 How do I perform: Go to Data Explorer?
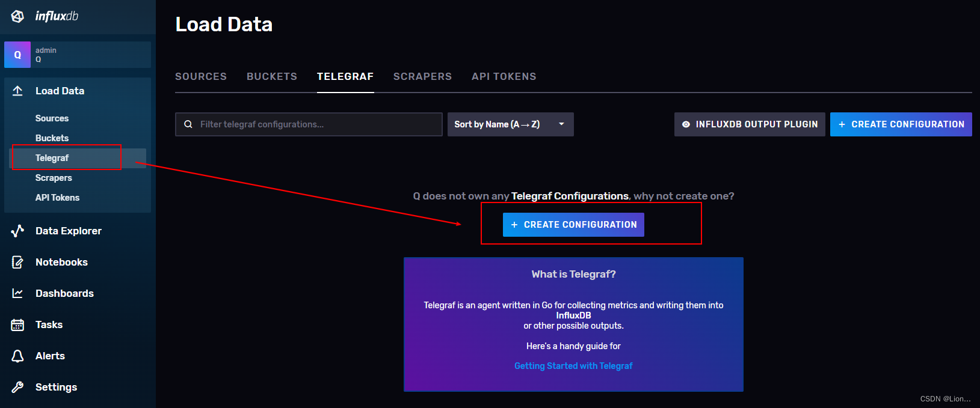(x=69, y=231)
